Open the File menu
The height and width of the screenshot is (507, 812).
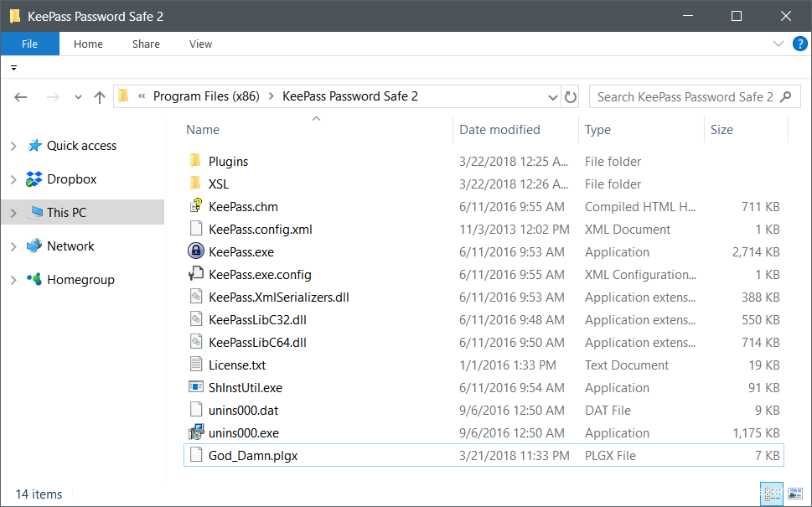pos(29,44)
